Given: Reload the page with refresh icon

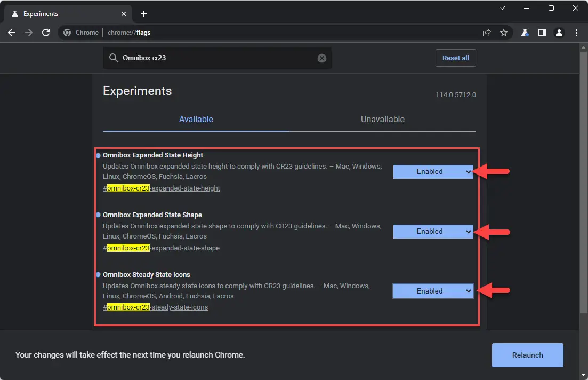Looking at the screenshot, I should point(46,33).
